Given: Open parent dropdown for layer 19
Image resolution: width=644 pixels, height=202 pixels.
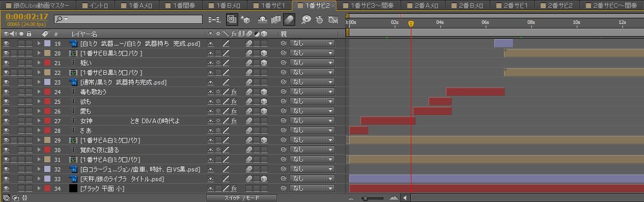Looking at the screenshot, I should coord(312,44).
